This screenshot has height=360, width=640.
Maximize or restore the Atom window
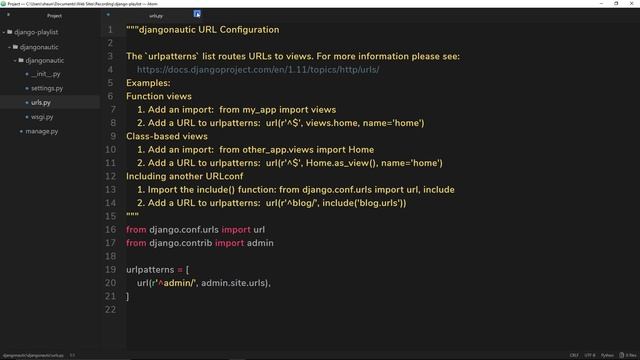tap(616, 4)
